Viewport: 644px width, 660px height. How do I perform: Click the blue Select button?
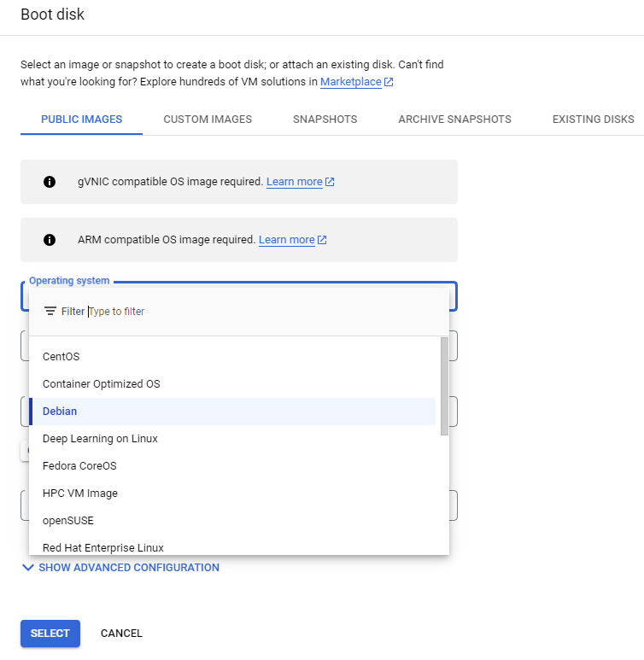pyautogui.click(x=50, y=634)
